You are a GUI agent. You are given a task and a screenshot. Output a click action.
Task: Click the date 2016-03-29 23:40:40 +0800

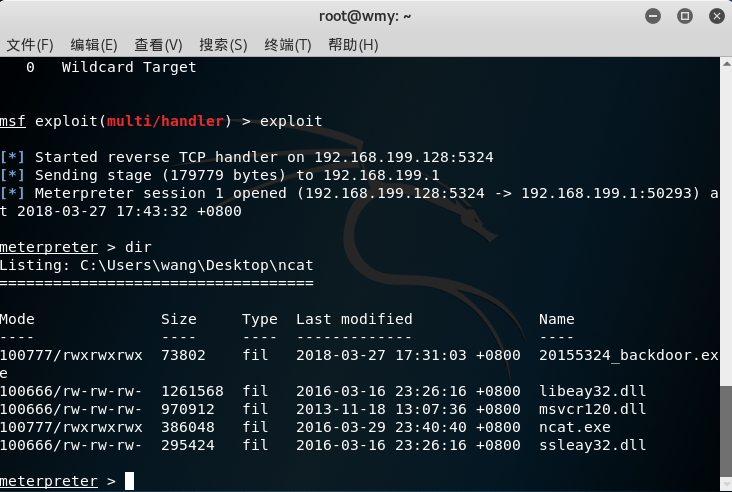tap(408, 427)
